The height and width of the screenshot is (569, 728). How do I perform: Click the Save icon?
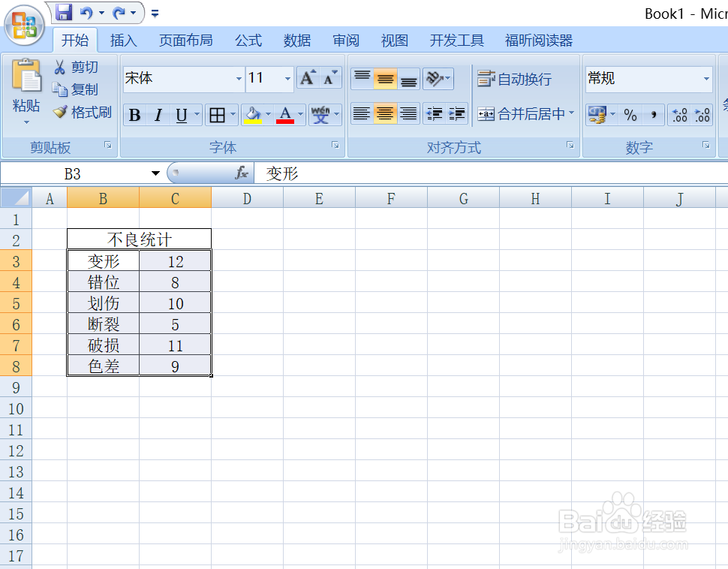click(65, 12)
